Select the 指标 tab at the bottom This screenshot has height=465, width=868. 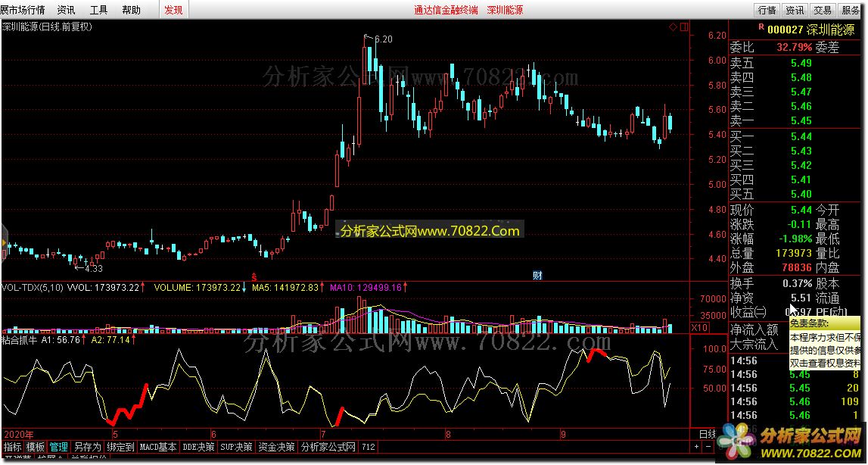(x=13, y=447)
